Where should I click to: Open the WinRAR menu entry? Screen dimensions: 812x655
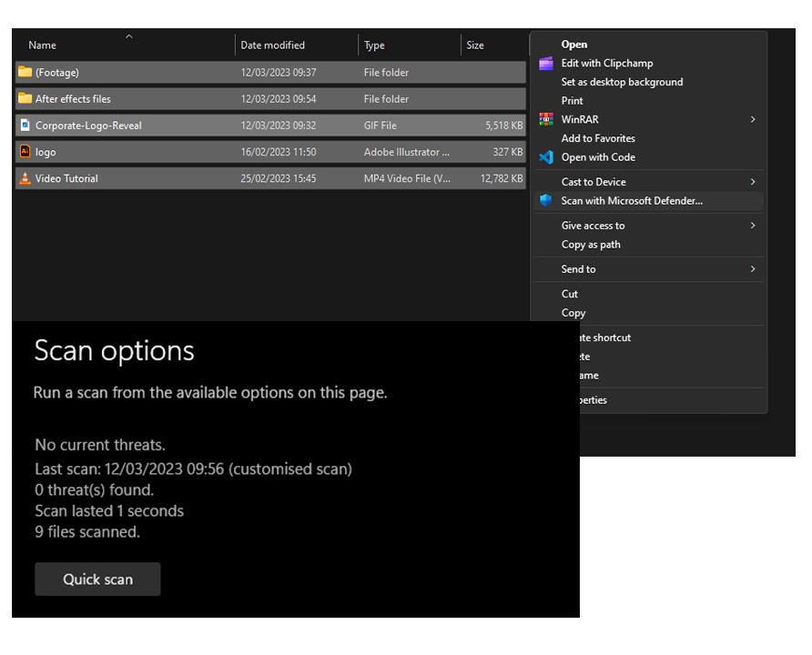[x=580, y=119]
